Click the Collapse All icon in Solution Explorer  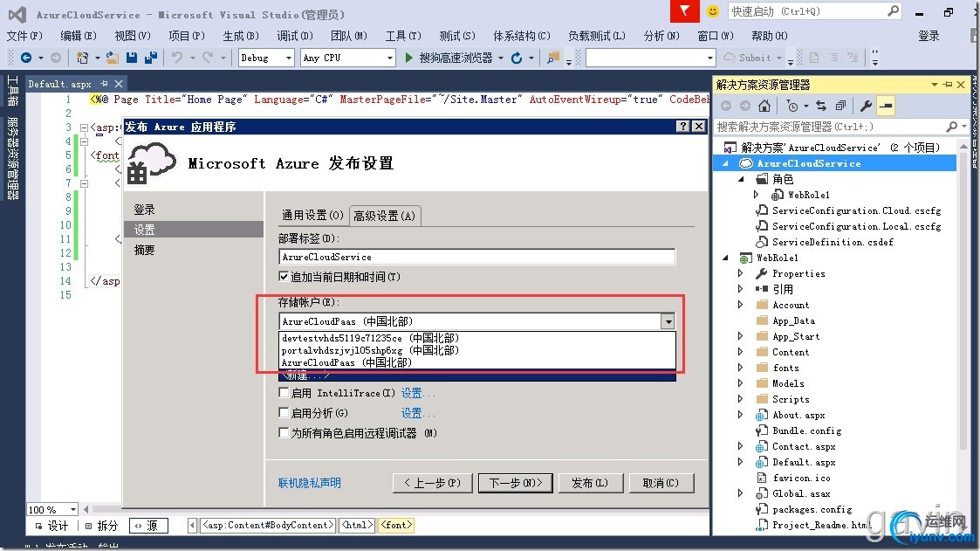[840, 106]
